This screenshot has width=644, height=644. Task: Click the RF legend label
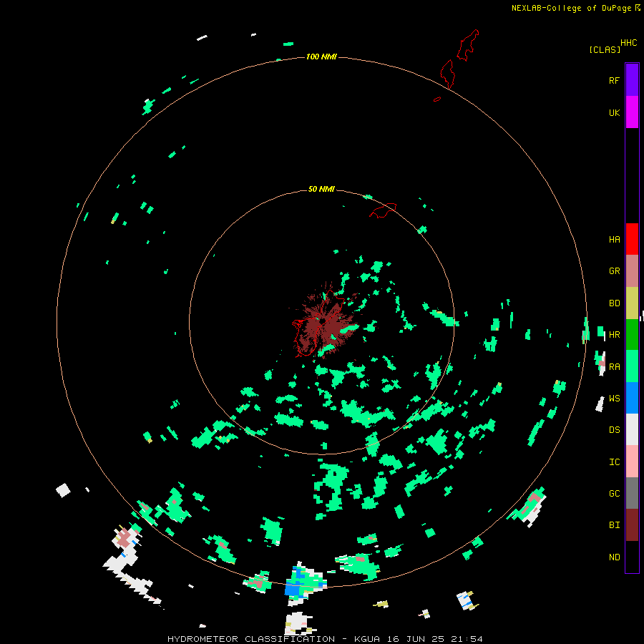pos(614,80)
